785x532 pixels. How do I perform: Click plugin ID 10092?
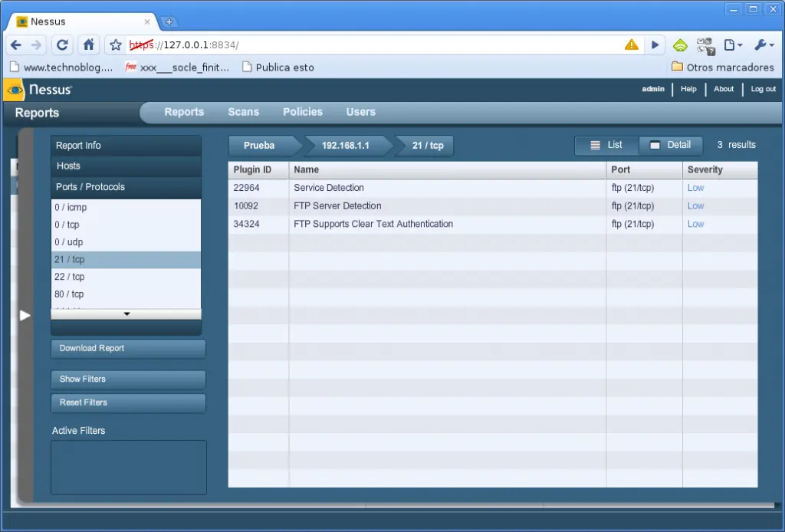click(x=246, y=206)
